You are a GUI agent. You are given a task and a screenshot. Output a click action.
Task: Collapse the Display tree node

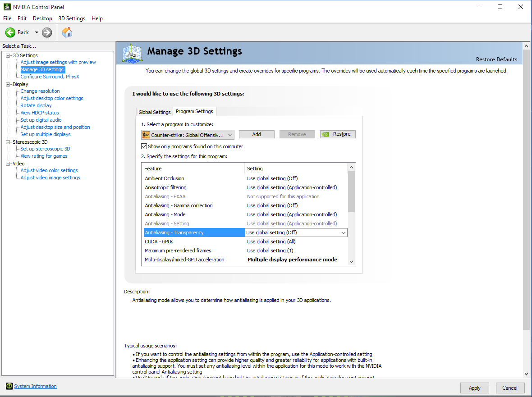[8, 84]
